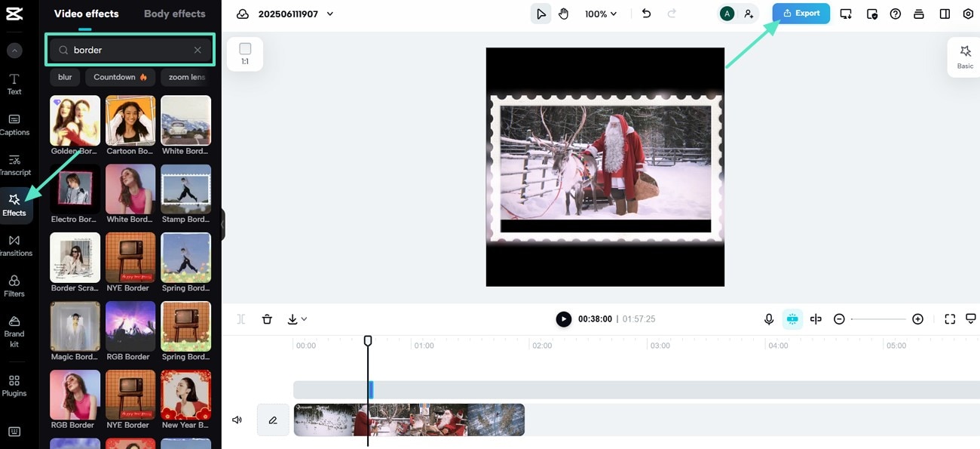Zoom in the timeline with plus icon

click(917, 319)
